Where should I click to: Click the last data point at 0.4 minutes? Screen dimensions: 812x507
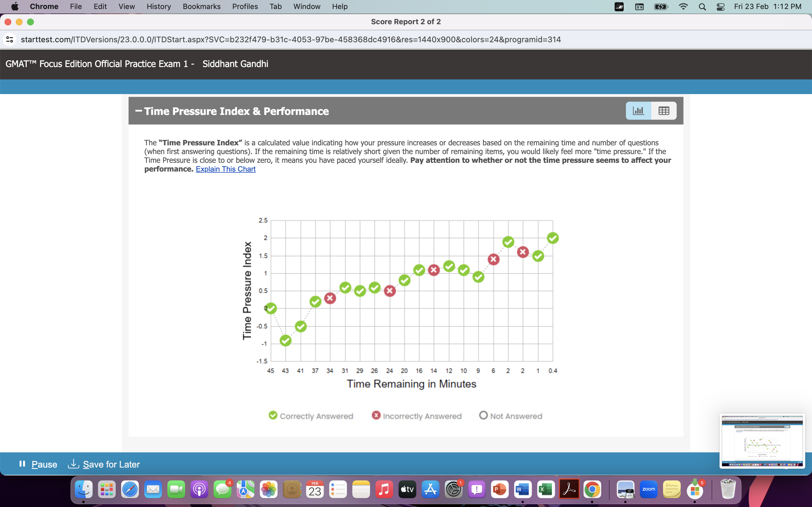(553, 238)
